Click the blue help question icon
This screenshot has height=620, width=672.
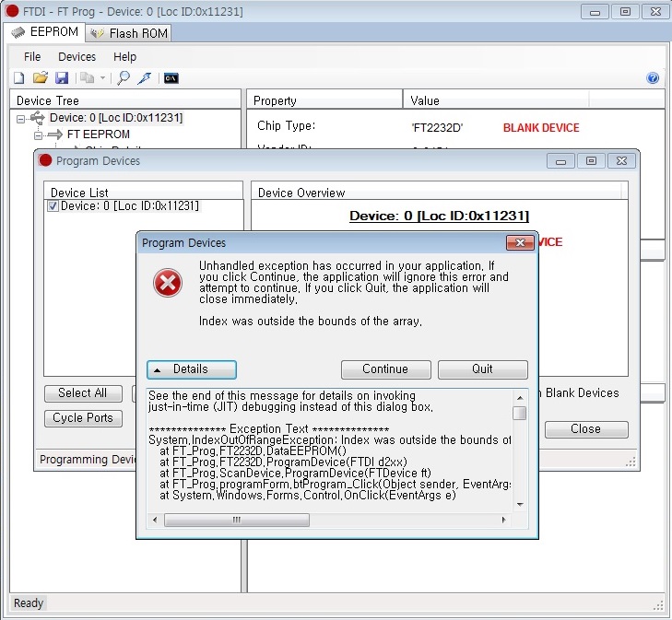[653, 78]
